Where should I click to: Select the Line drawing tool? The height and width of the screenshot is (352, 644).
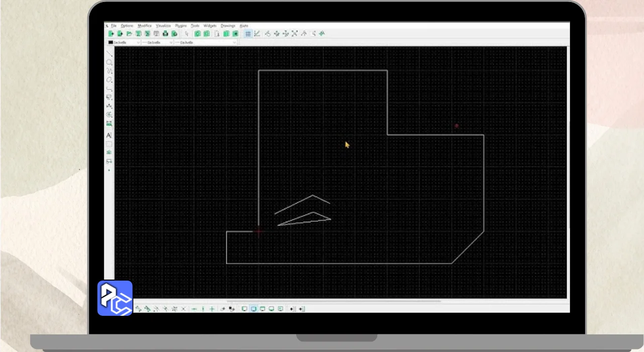pyautogui.click(x=109, y=53)
